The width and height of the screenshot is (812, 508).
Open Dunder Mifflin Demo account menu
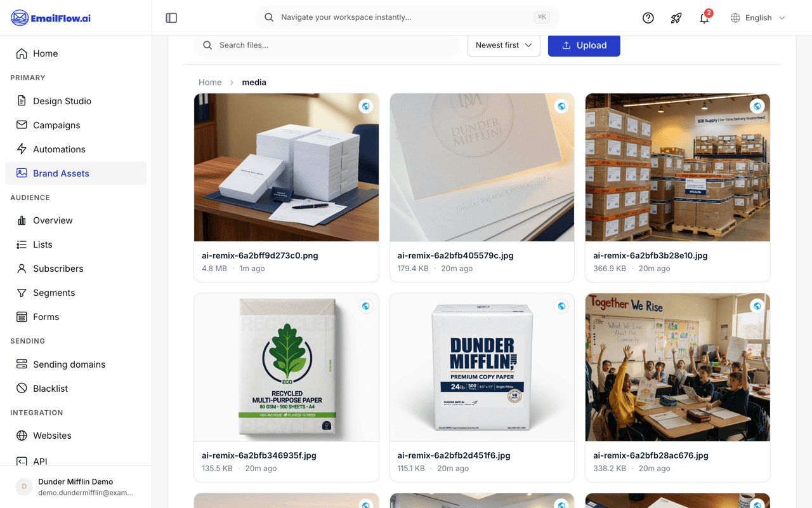[75, 487]
